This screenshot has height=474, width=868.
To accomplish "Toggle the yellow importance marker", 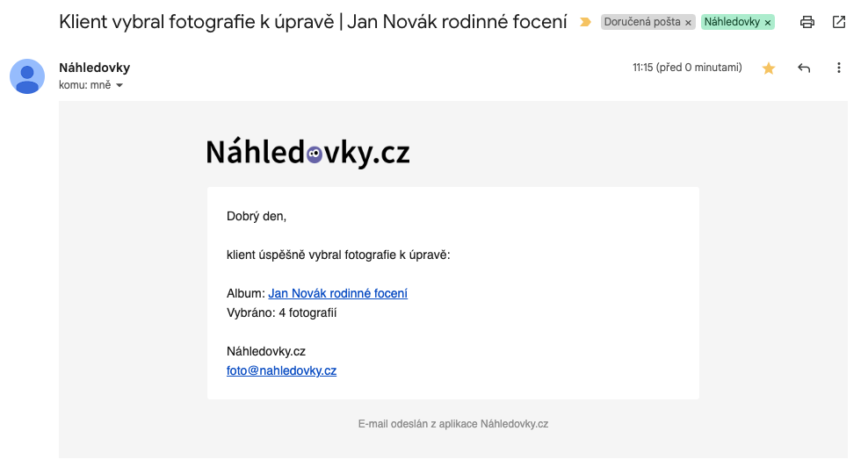I will 585,22.
